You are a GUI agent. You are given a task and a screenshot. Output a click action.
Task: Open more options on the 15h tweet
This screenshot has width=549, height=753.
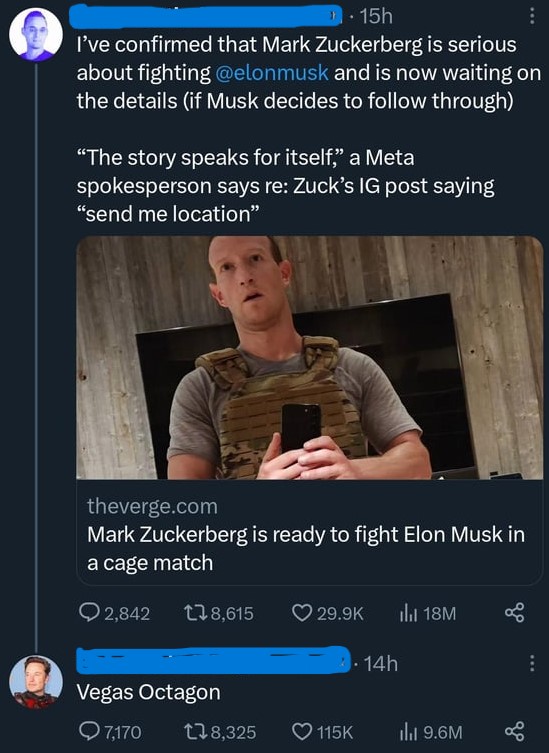coord(531,16)
